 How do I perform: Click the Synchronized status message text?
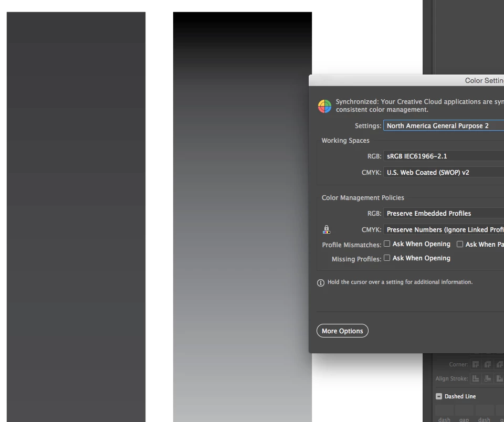420,105
